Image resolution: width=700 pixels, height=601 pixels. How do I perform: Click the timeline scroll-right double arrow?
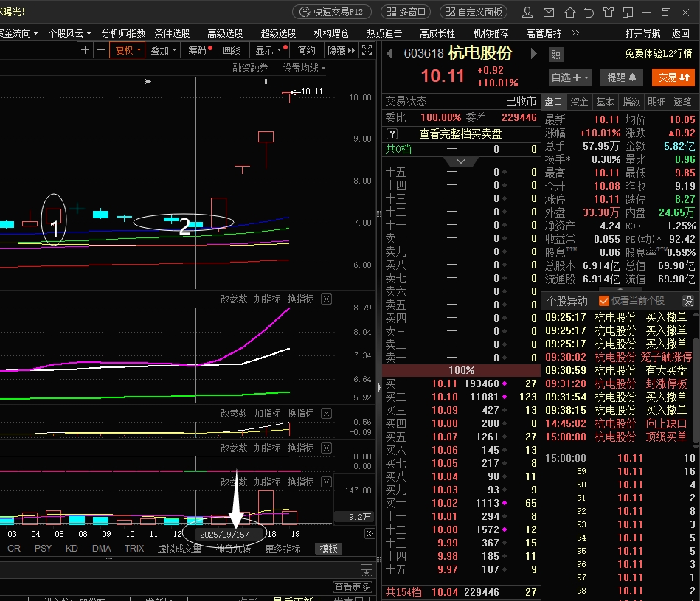(370, 534)
